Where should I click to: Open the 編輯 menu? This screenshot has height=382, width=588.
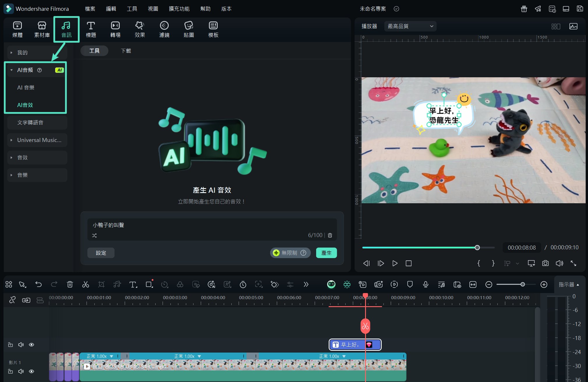coord(111,9)
